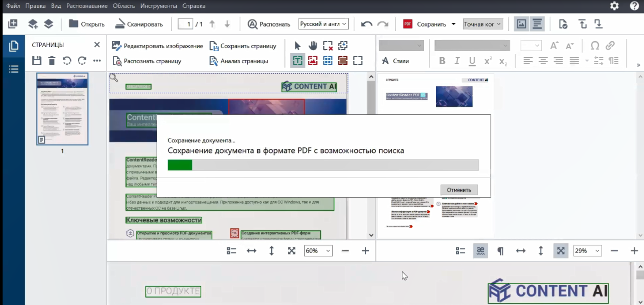Open the Вид menu

pos(56,6)
